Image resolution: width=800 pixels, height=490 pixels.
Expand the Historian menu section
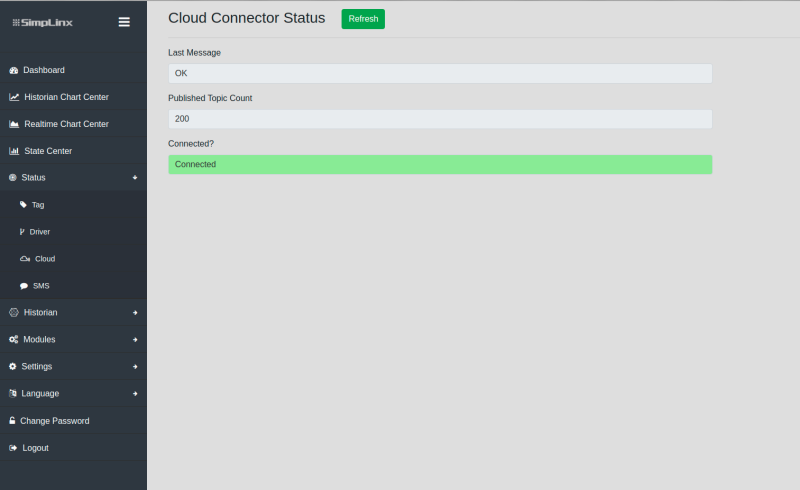[73, 312]
